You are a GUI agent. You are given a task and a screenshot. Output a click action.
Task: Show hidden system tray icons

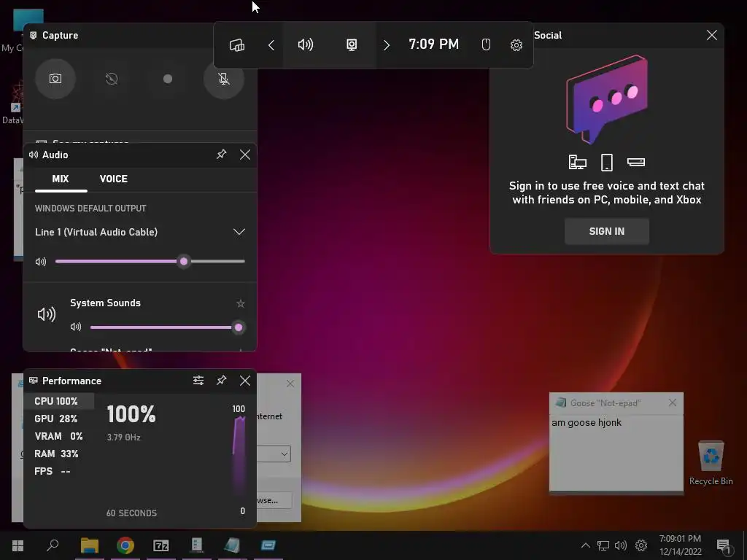point(586,545)
